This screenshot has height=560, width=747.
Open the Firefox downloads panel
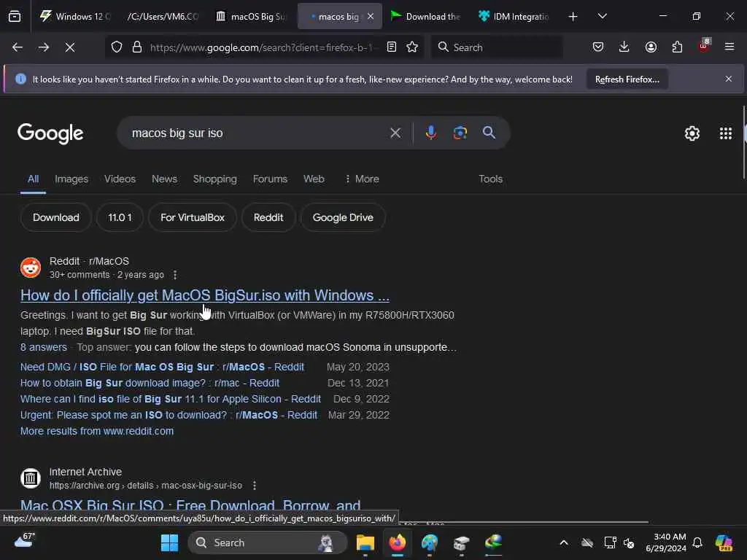pyautogui.click(x=624, y=47)
